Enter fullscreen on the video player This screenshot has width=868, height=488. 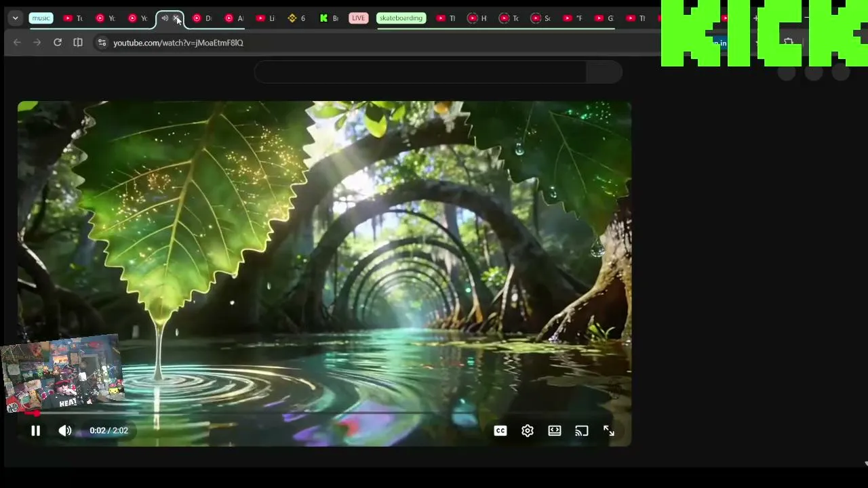coord(609,430)
